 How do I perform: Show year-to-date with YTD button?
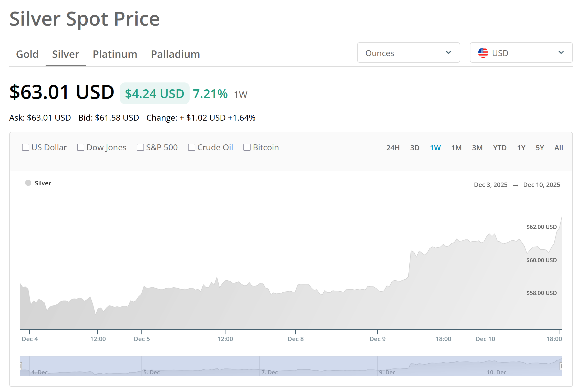coord(500,148)
